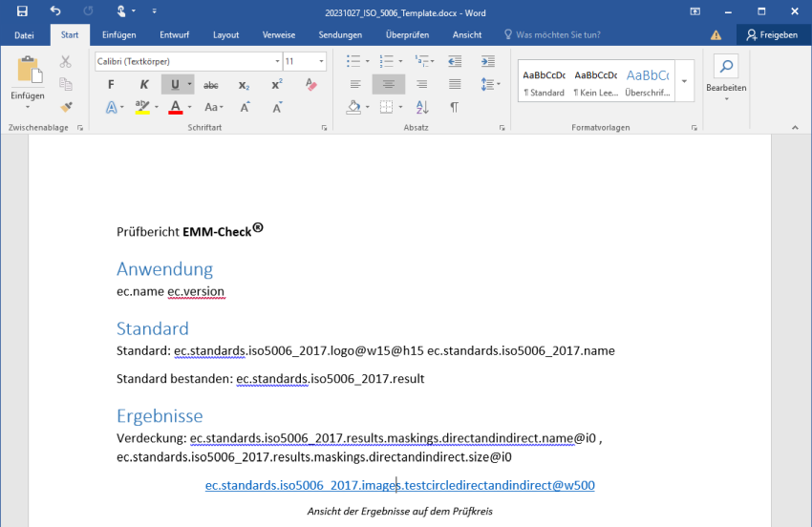Copy selection with the copy icon
This screenshot has width=812, height=527.
coord(65,84)
